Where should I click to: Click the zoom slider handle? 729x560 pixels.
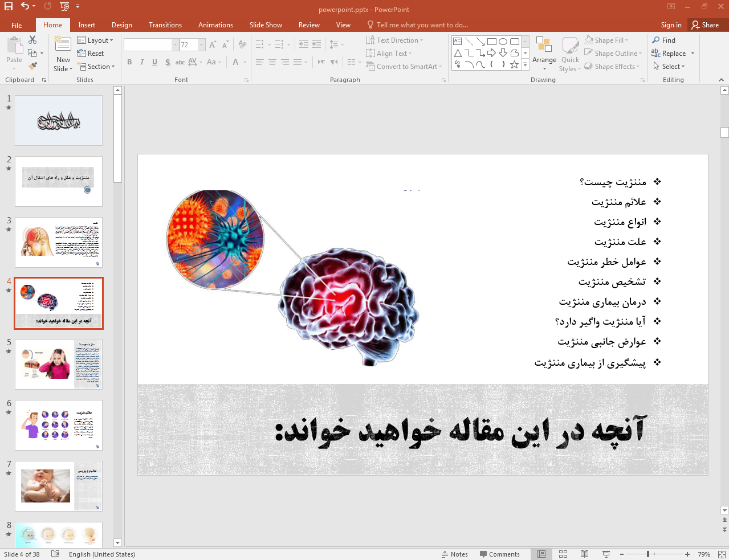click(x=648, y=554)
